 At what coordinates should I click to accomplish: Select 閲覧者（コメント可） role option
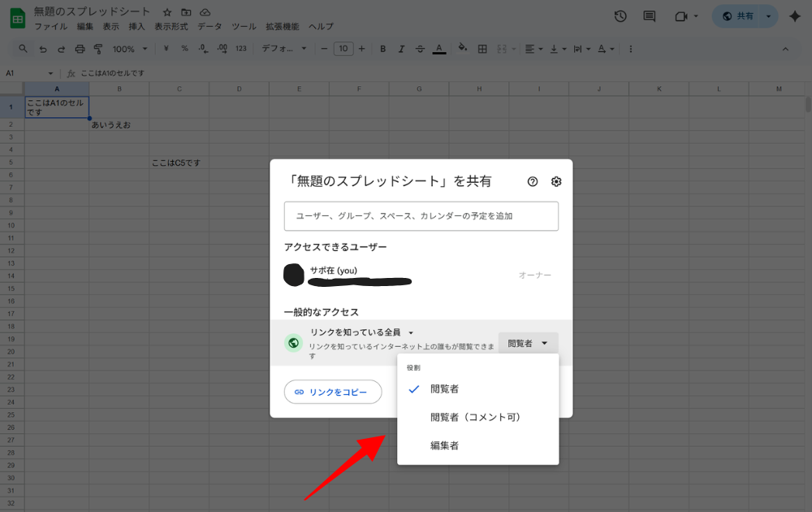click(x=475, y=418)
